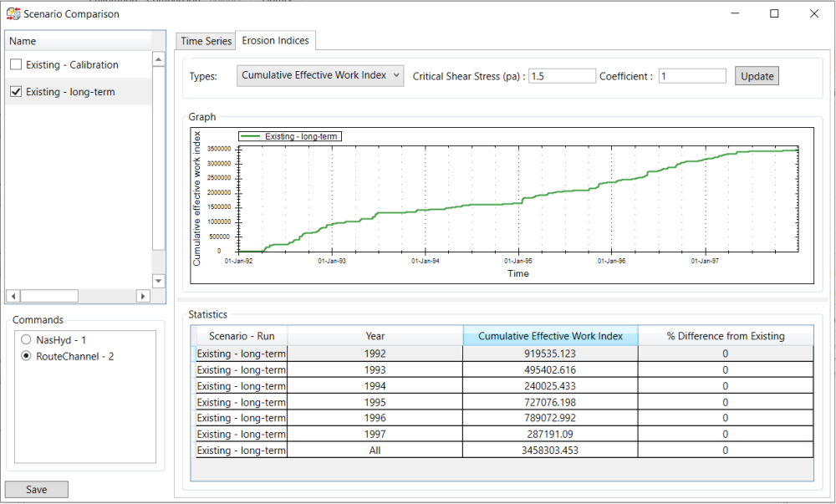Screen dimensions: 836x504
Task: Enable the Existing - Calibration checkbox
Action: pyautogui.click(x=16, y=65)
